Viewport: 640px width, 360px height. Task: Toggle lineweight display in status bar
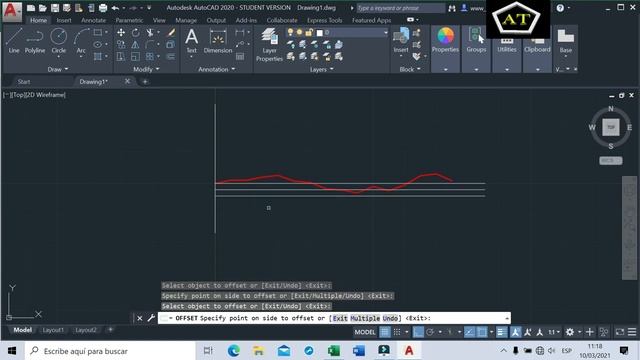[x=501, y=332]
